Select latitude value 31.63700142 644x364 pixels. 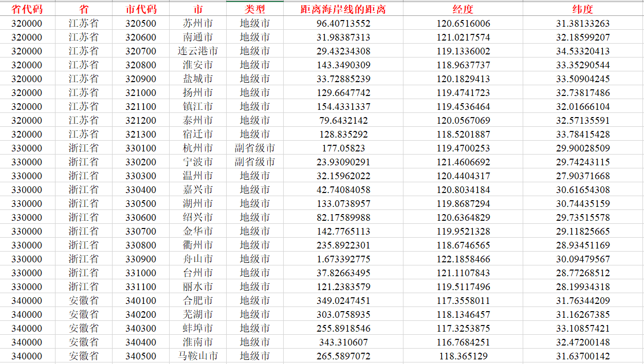pos(583,356)
